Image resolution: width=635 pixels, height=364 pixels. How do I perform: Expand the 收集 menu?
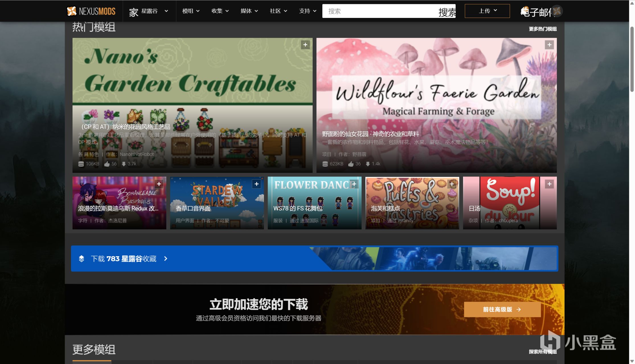coord(220,11)
